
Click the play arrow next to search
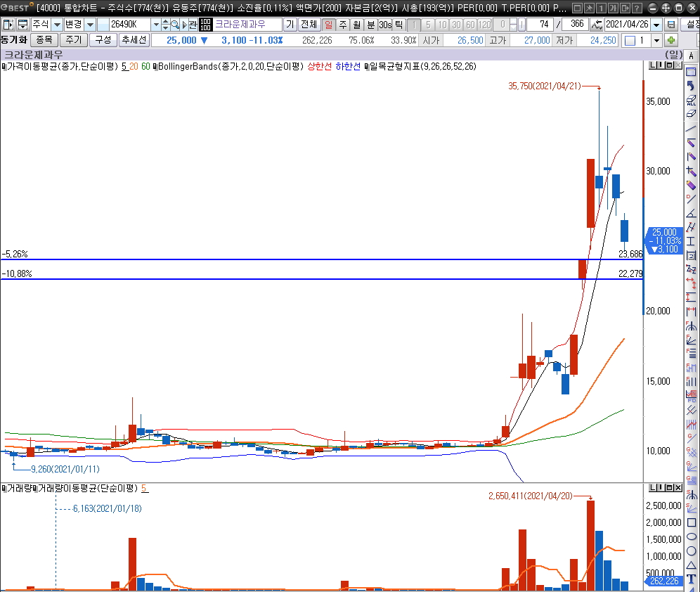[184, 25]
